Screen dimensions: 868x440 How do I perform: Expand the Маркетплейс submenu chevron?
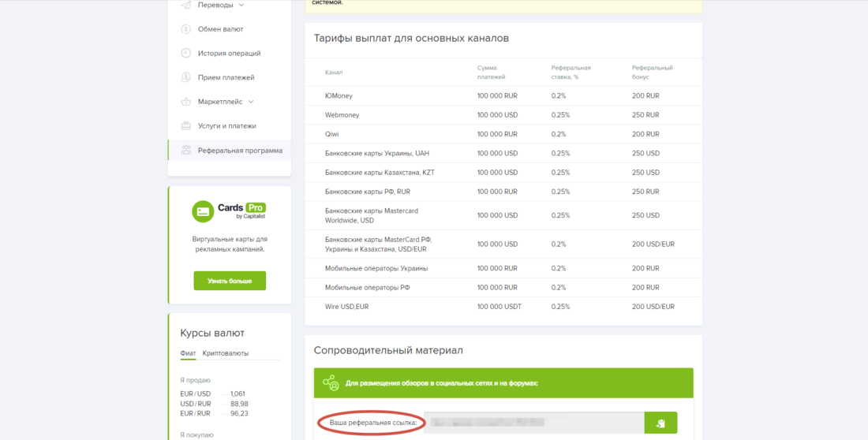pos(251,102)
